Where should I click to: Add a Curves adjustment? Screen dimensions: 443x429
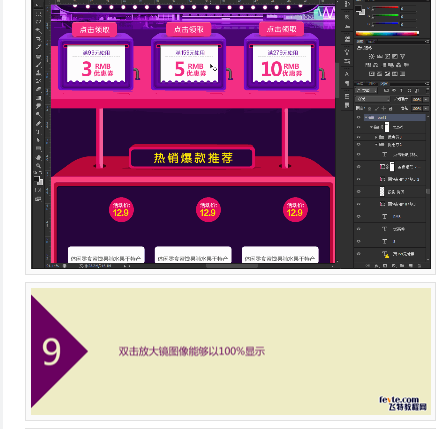click(387, 57)
